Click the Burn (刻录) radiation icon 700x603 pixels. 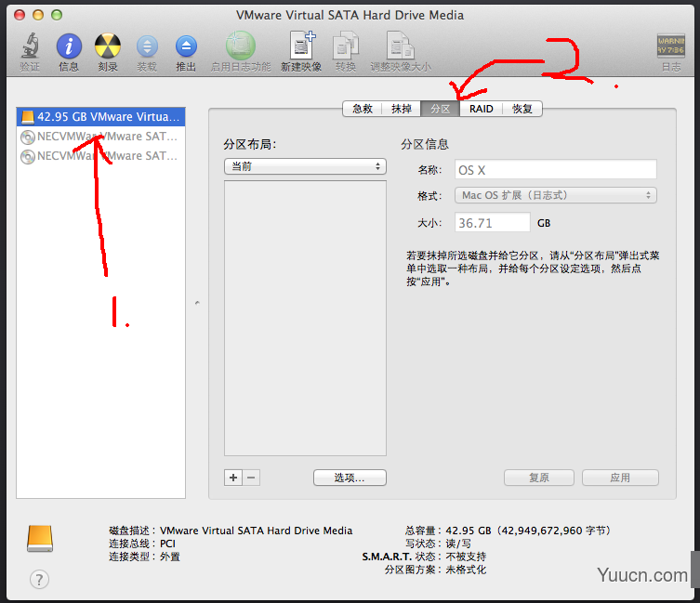pos(108,46)
